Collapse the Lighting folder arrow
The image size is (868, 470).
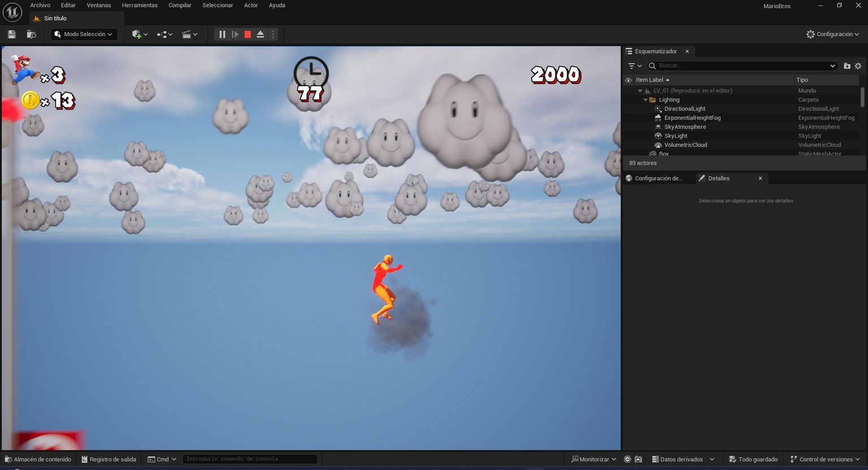click(x=645, y=100)
